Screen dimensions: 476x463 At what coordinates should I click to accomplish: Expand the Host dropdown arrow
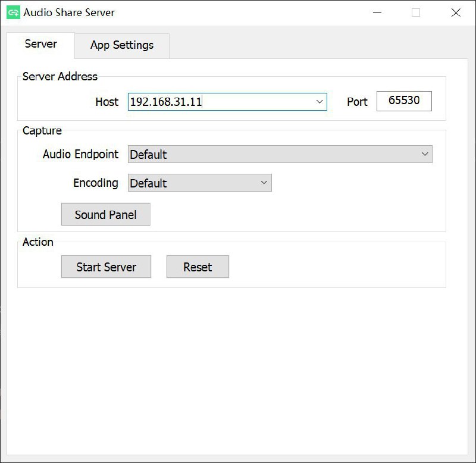[x=320, y=102]
